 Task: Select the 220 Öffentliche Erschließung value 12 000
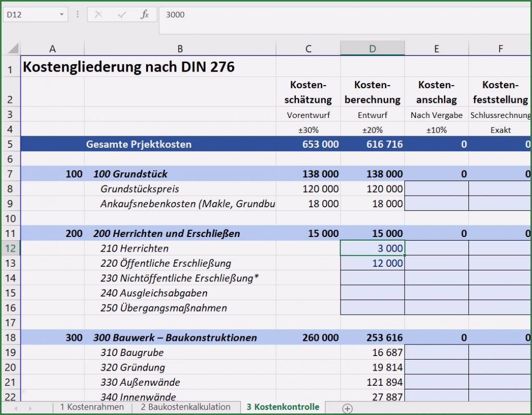pyautogui.click(x=372, y=264)
